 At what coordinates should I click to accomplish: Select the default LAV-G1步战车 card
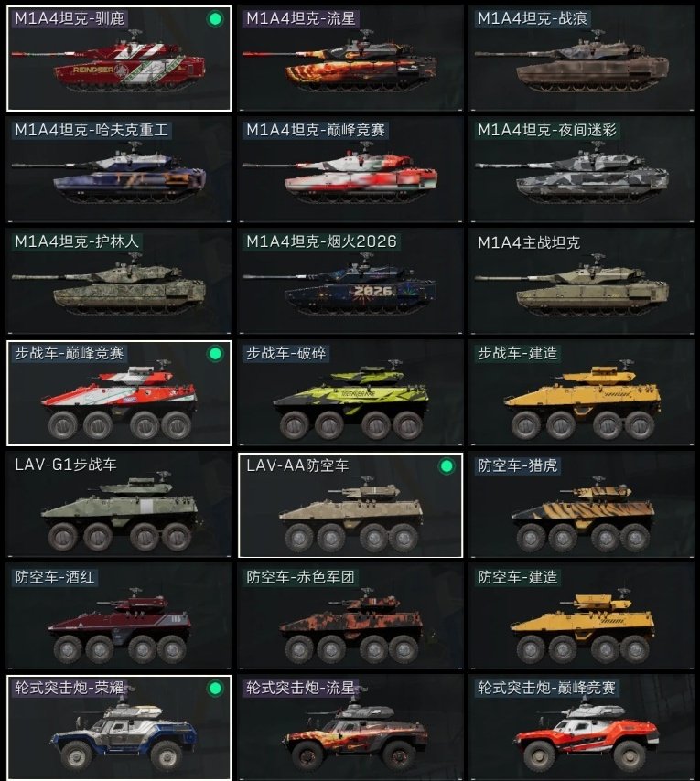coord(119,505)
